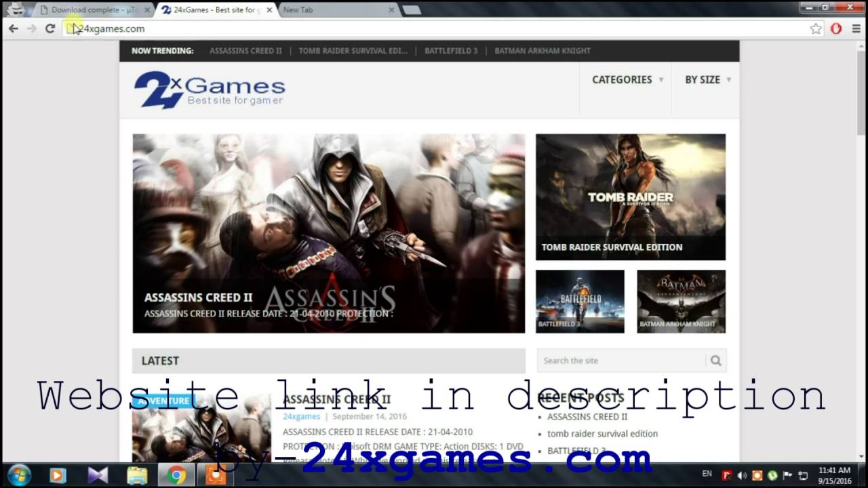Click the volume speaker tray icon
The image size is (868, 488).
pos(743,476)
